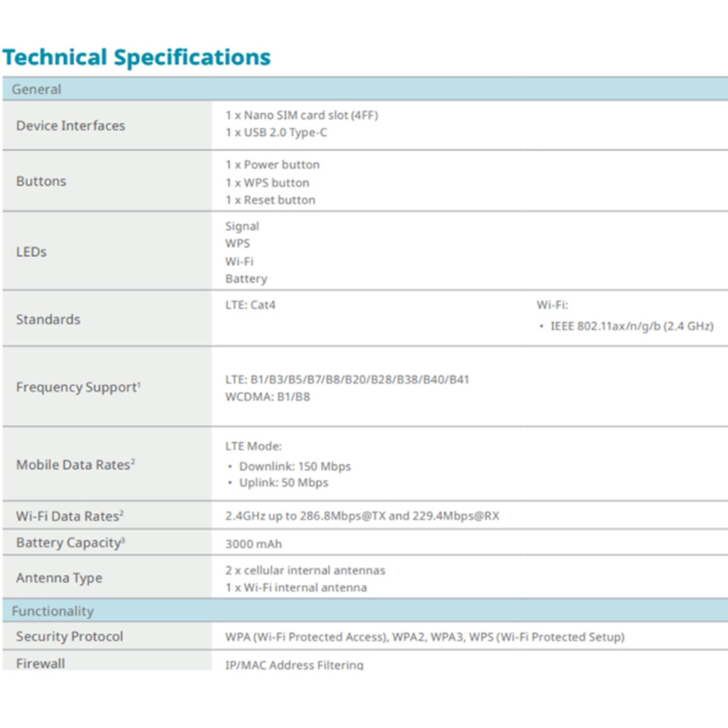This screenshot has width=728, height=728.
Task: Click the IEEE 802.11ax/n/g/b bullet text
Action: tap(630, 326)
